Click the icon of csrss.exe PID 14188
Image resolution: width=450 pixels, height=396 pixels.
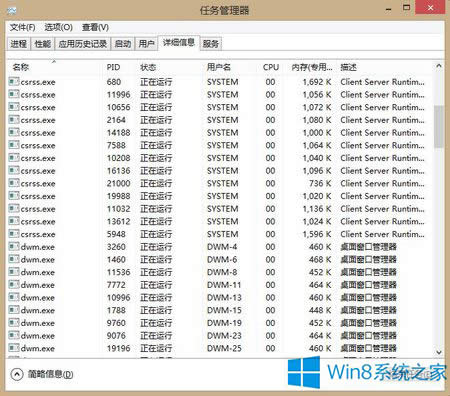(x=14, y=132)
